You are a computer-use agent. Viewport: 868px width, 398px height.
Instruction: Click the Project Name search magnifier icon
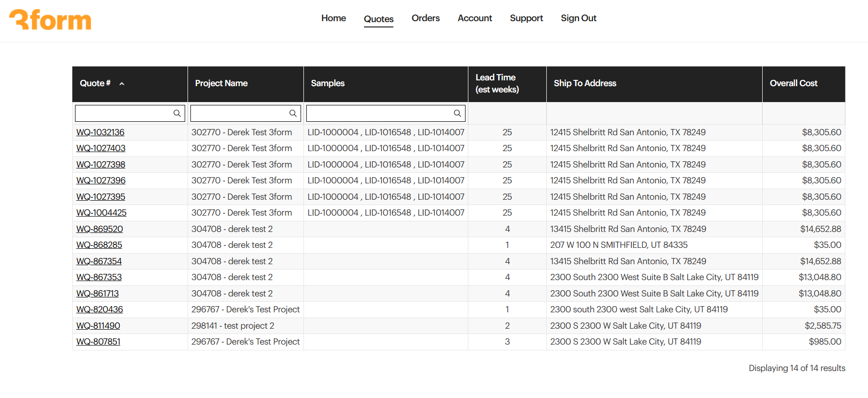point(292,113)
